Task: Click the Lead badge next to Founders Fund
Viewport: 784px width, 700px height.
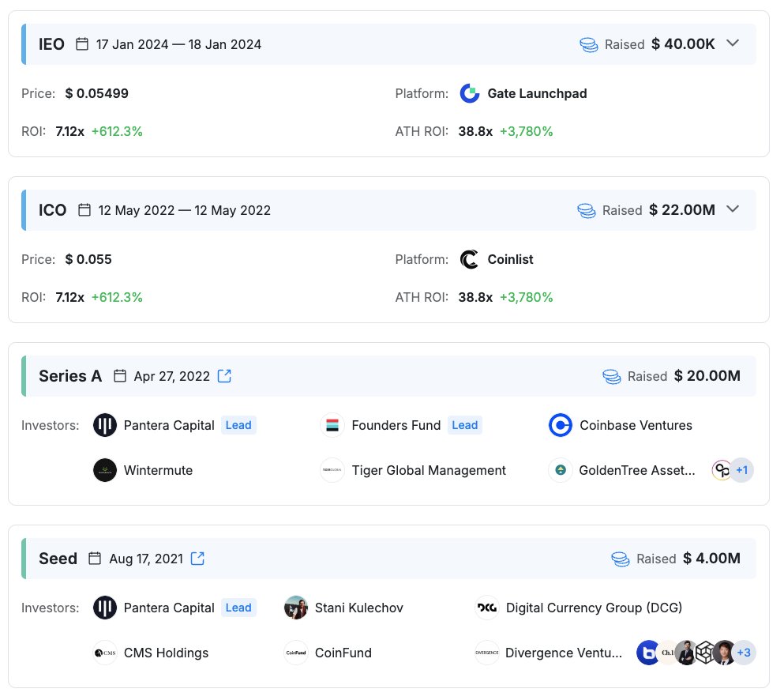Action: coord(465,425)
